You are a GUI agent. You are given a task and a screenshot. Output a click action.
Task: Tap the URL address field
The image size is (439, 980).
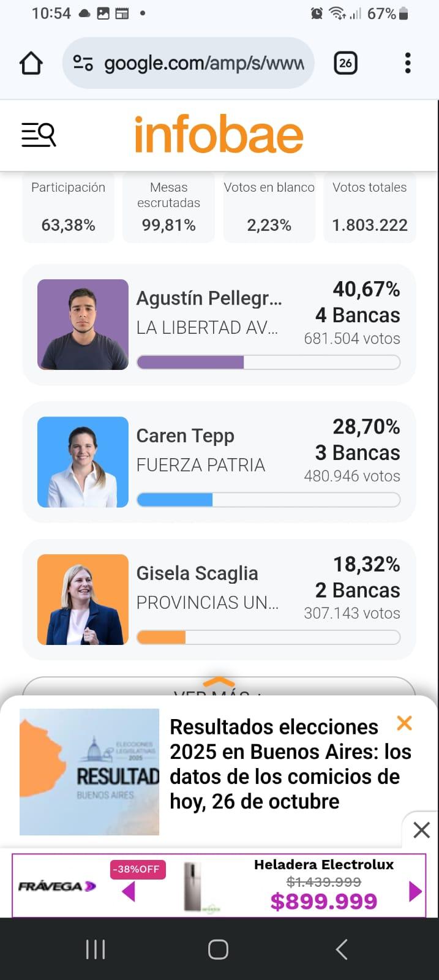pos(203,63)
